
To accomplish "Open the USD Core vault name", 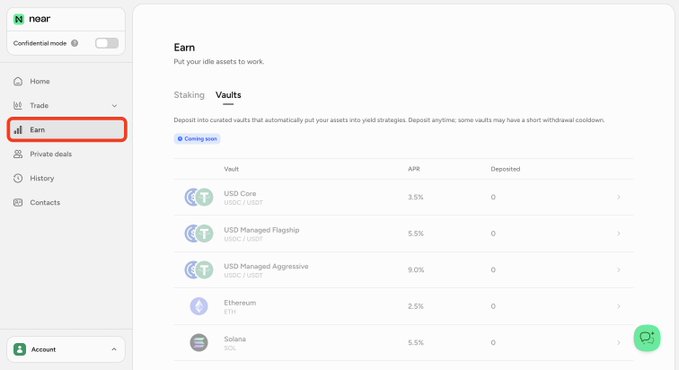I will (x=240, y=194).
